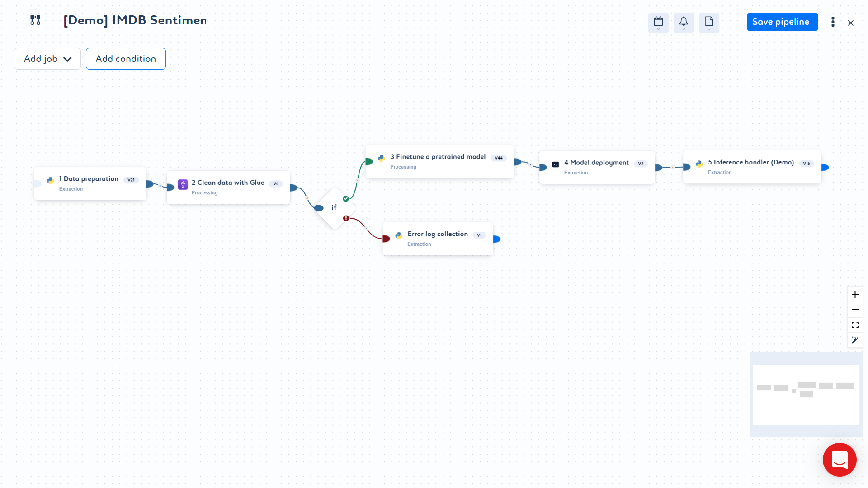Click the V4 version badge
Viewport: 868px width, 488px height.
tap(276, 183)
